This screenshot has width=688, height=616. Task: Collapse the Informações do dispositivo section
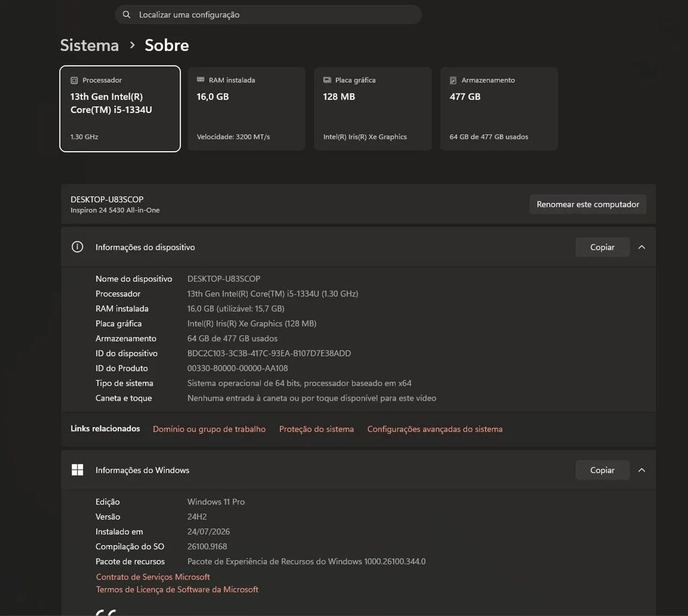point(641,247)
